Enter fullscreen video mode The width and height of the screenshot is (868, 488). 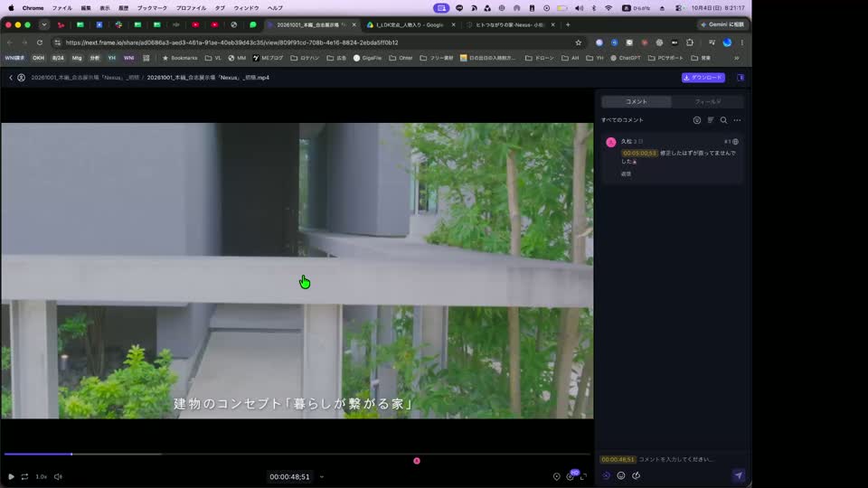tap(583, 476)
